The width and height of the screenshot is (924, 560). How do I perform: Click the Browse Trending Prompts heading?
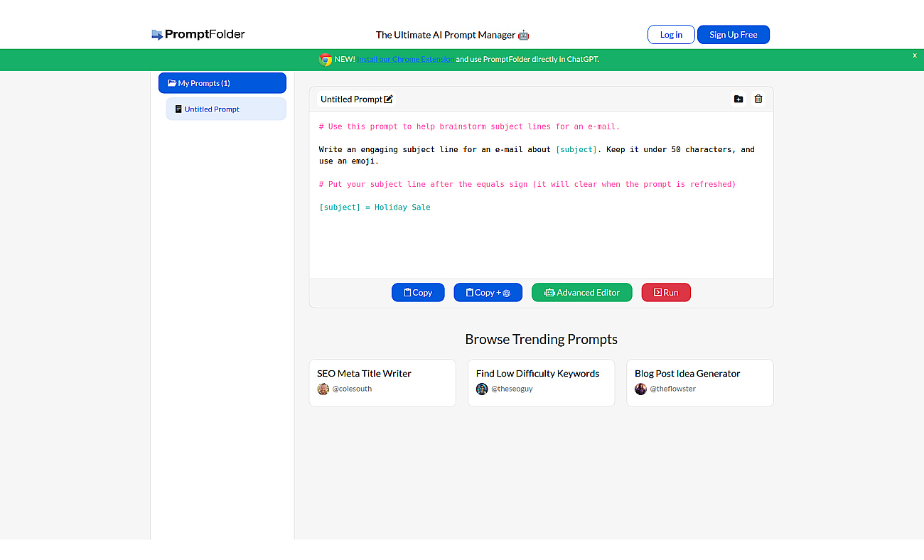(541, 339)
